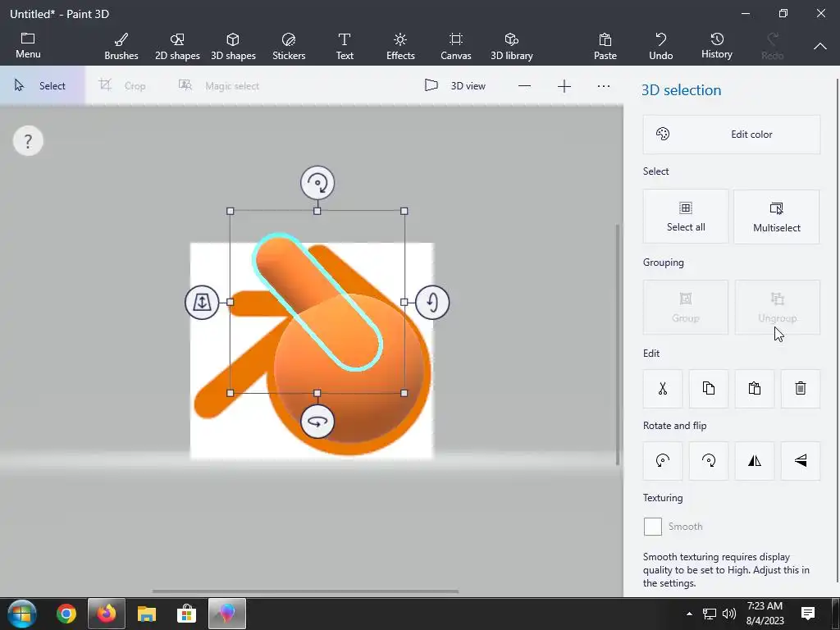Open the more options ellipsis menu
Viewport: 840px width, 630px height.
pyautogui.click(x=604, y=86)
